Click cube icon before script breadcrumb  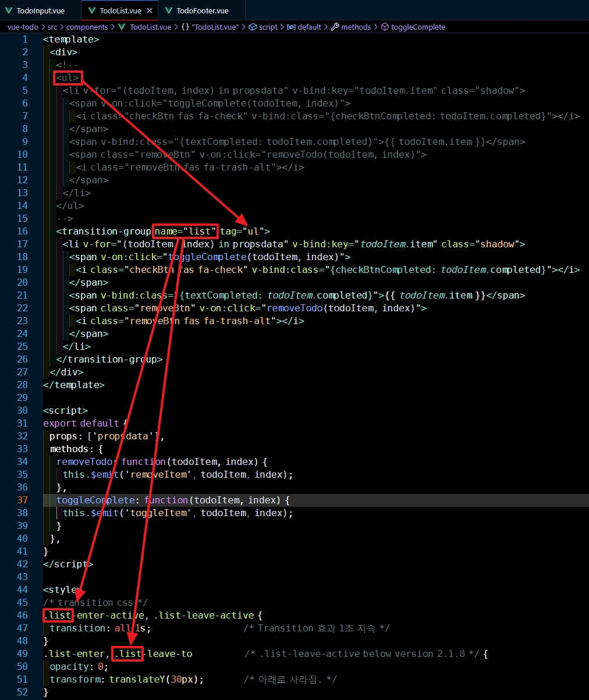[x=253, y=27]
